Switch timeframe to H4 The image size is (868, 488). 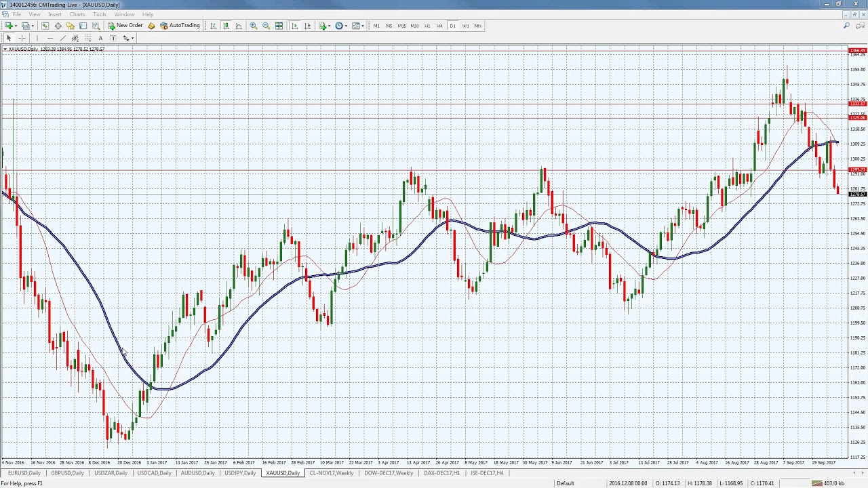click(439, 26)
